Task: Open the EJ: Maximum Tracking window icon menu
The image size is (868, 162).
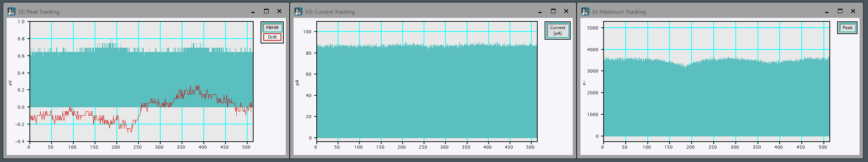Action: tap(585, 12)
